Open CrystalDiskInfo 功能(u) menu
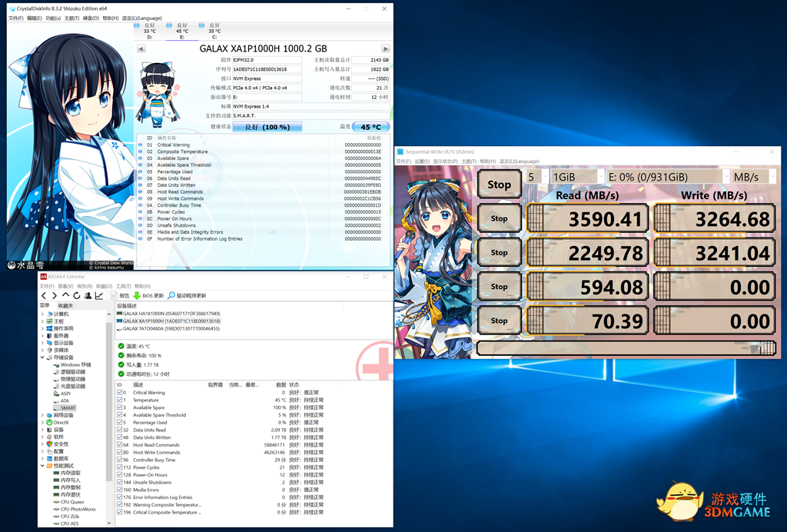 tap(53, 18)
